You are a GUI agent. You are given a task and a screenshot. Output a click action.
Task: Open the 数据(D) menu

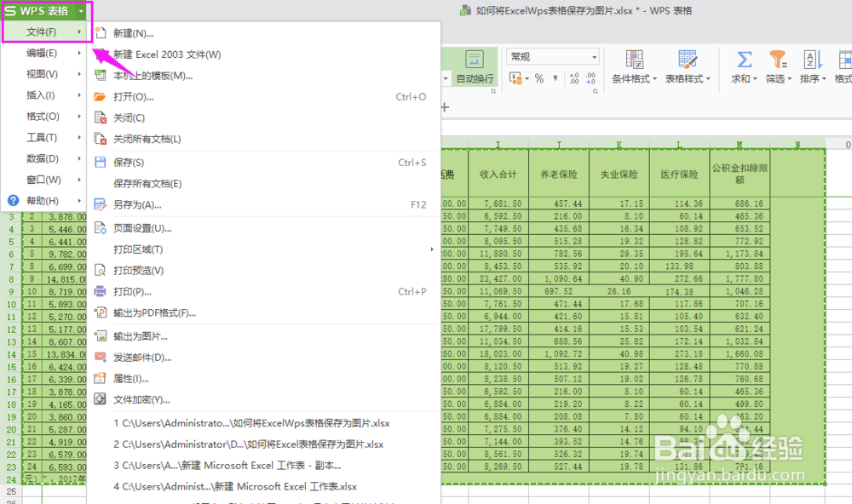44,158
